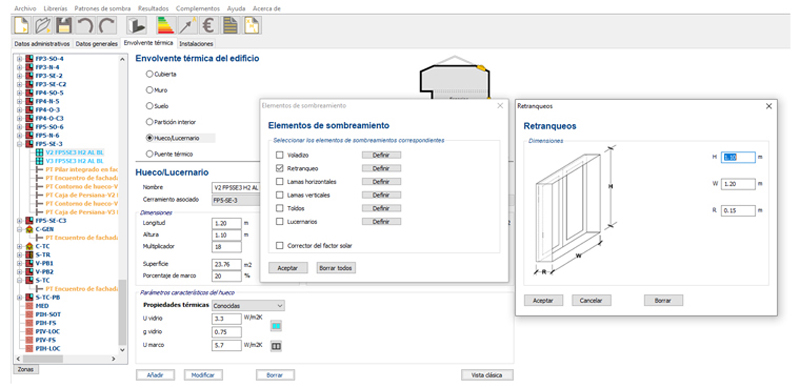The image size is (800, 388).
Task: Select the C-GEN roof icon in tree
Action: (x=29, y=229)
